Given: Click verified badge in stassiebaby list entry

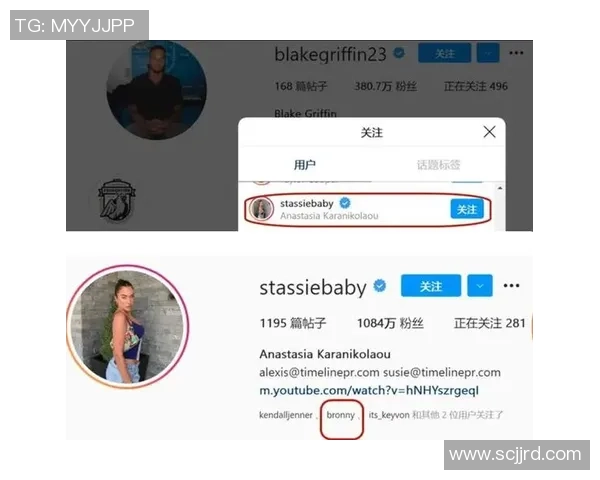Looking at the screenshot, I should pyautogui.click(x=345, y=203).
